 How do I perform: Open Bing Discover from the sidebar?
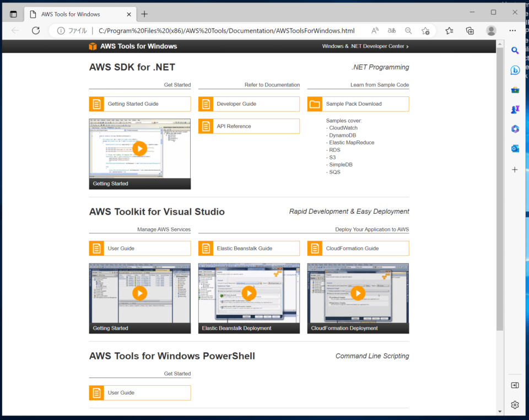515,70
